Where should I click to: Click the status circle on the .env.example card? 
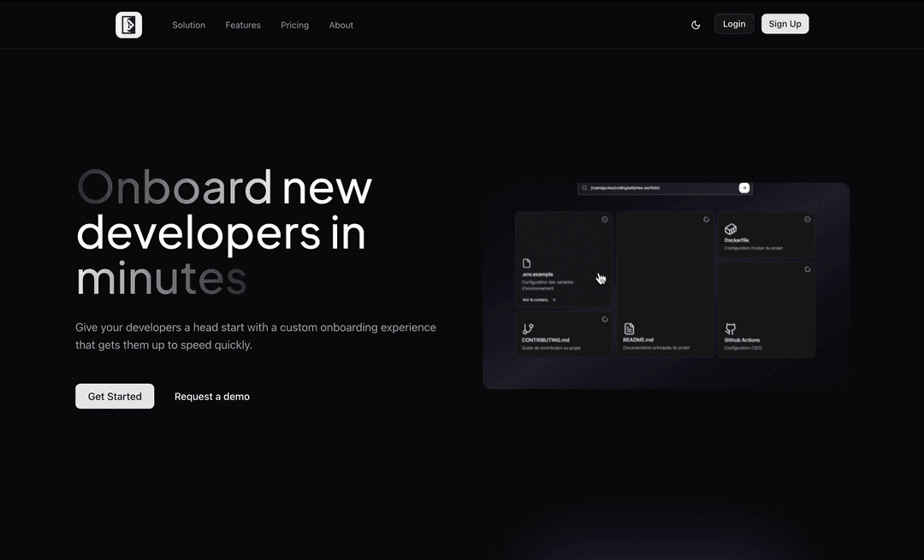[605, 219]
